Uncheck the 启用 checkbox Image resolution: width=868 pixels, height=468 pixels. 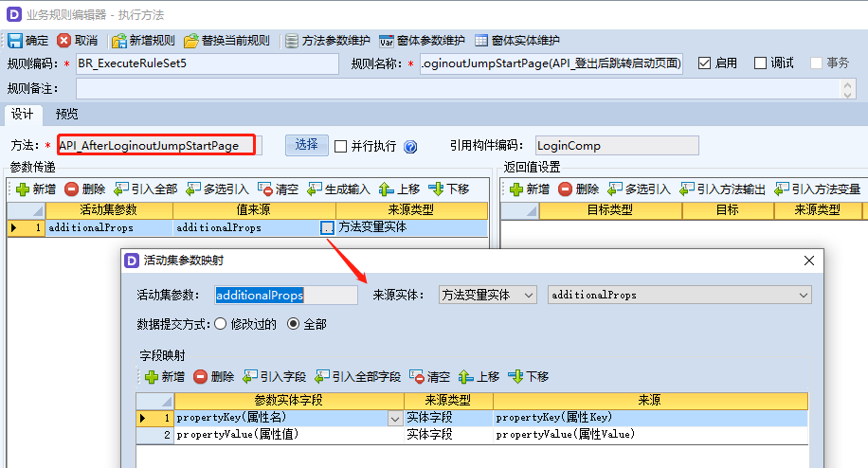click(x=704, y=63)
